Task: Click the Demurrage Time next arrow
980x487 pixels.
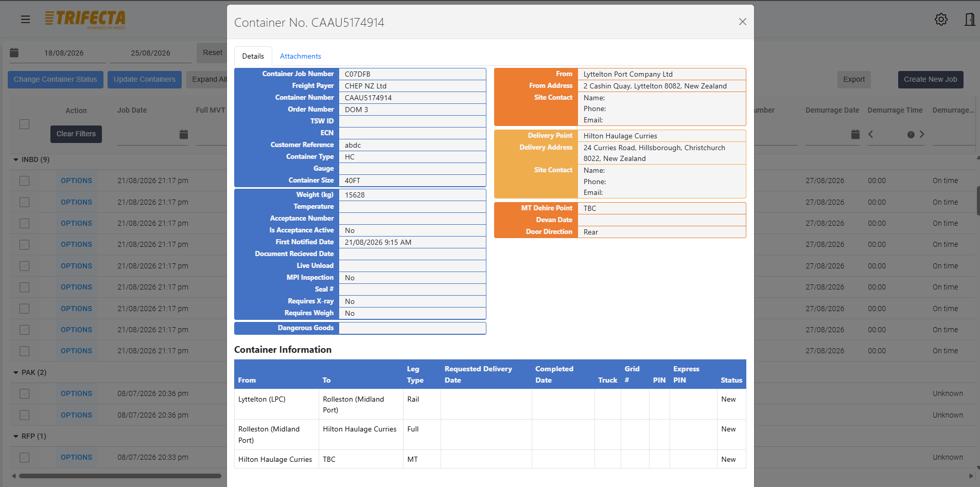Action: pyautogui.click(x=922, y=134)
